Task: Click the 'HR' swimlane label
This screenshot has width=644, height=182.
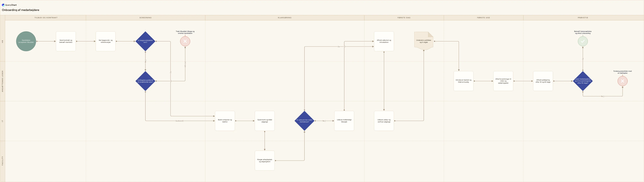Action: point(2,41)
